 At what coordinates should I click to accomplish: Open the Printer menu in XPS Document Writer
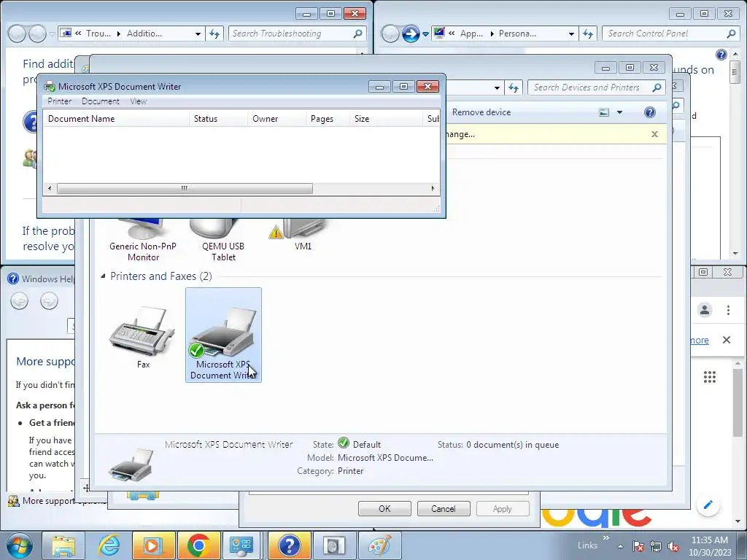point(59,101)
